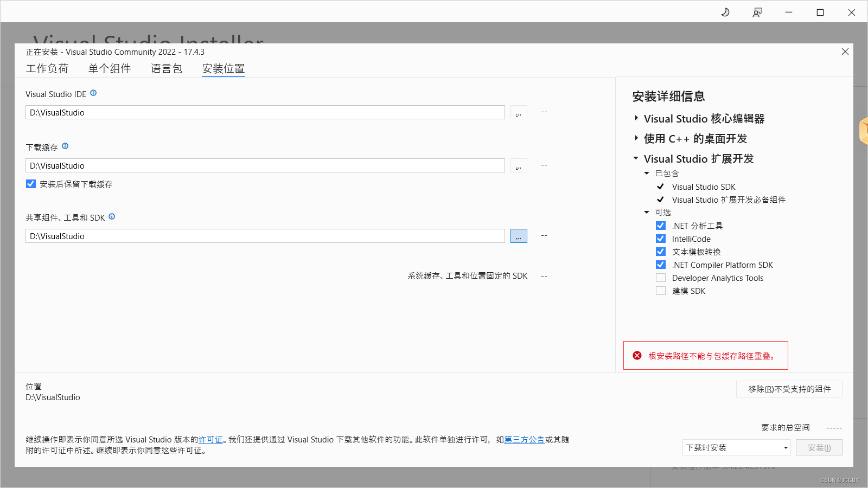Screen dimensions: 868x488
Task: Open the send feedback icon in title bar
Action: pyautogui.click(x=757, y=12)
